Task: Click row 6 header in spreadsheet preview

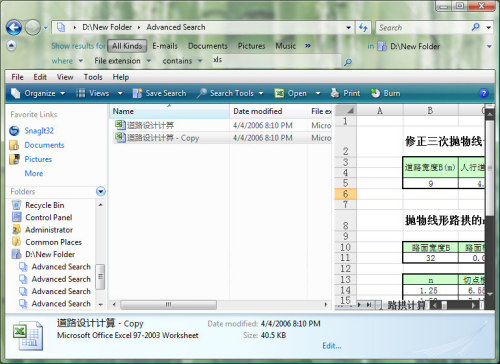Action: [345, 194]
